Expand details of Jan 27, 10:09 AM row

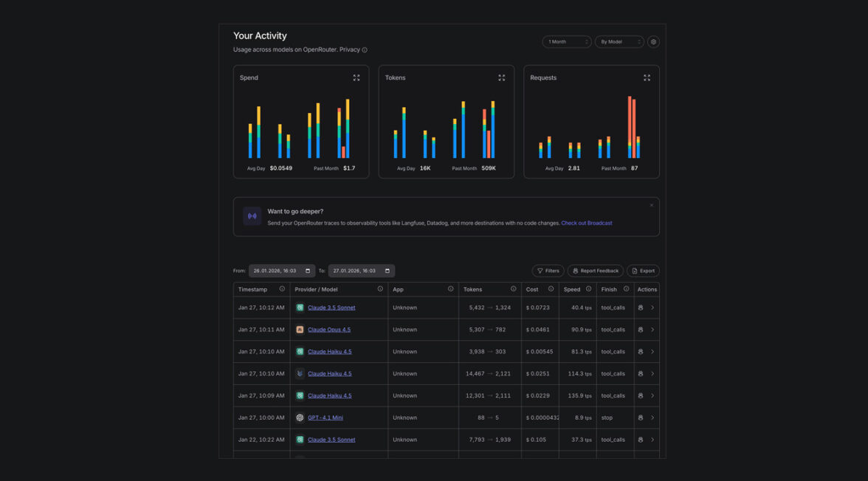coord(652,395)
